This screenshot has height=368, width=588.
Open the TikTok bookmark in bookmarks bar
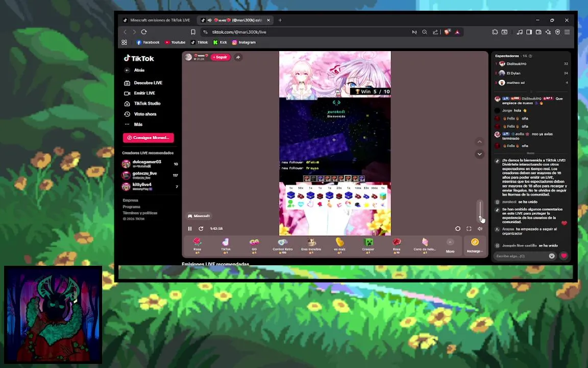[x=199, y=42]
